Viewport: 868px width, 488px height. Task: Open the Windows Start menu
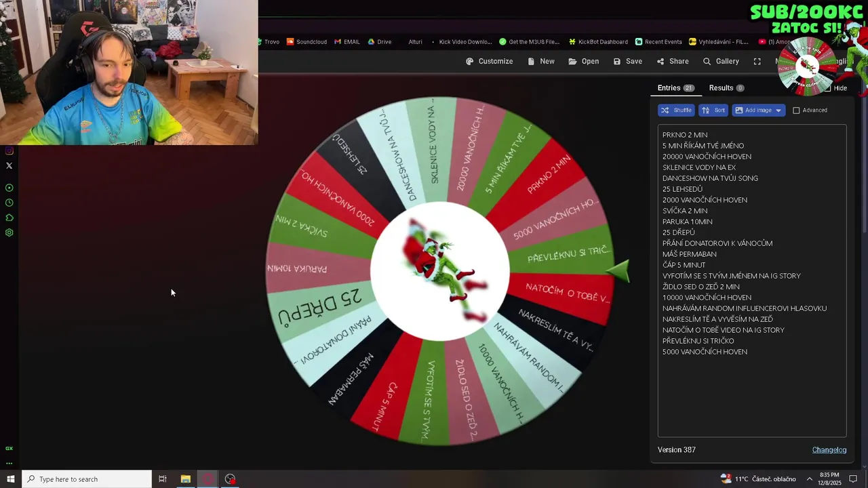point(11,479)
